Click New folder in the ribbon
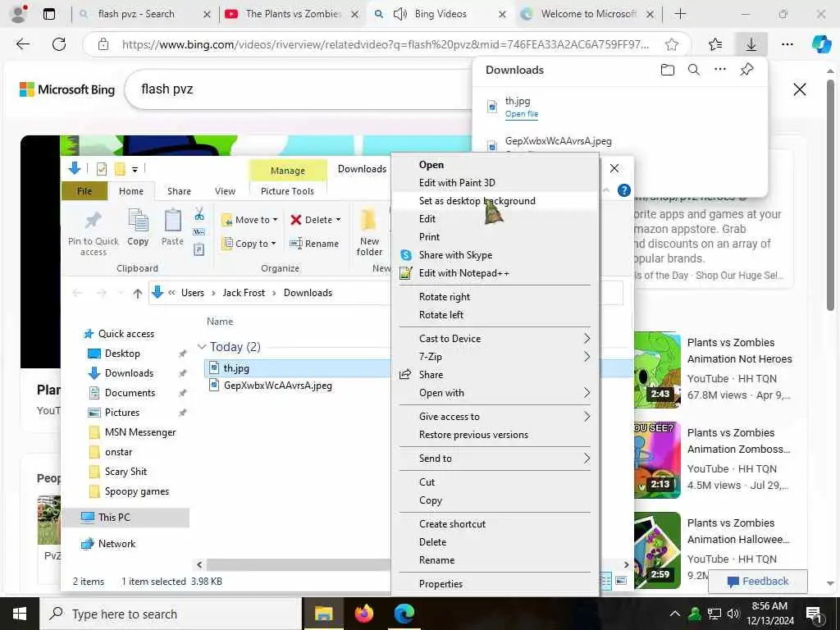 [x=369, y=232]
